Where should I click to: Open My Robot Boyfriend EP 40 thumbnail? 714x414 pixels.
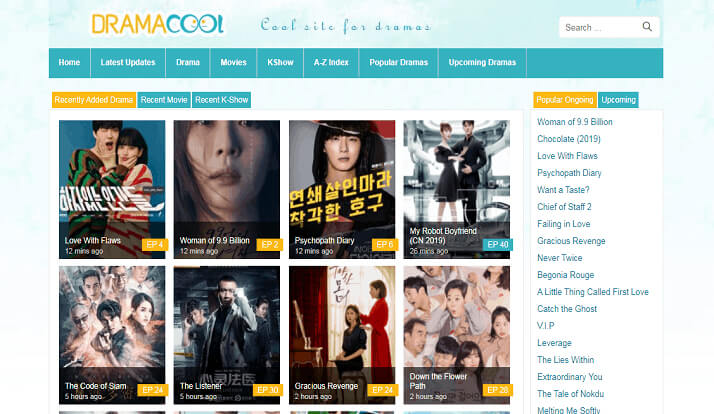pyautogui.click(x=457, y=189)
